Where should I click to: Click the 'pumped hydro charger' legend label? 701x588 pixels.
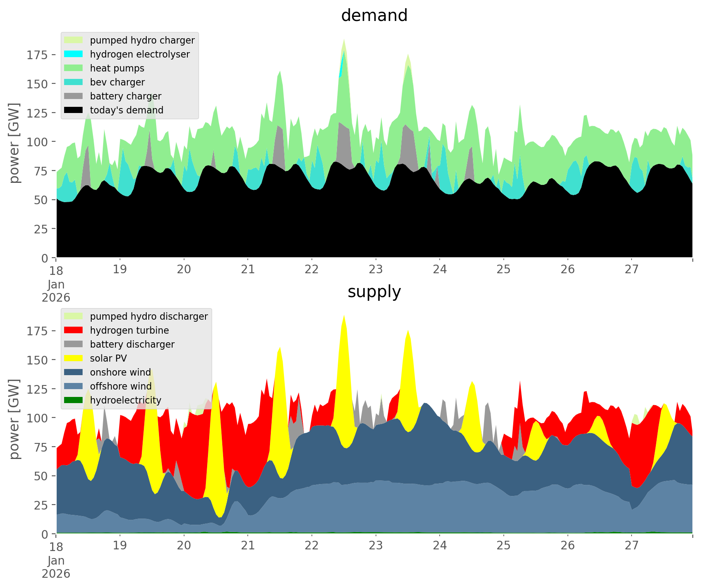[142, 40]
